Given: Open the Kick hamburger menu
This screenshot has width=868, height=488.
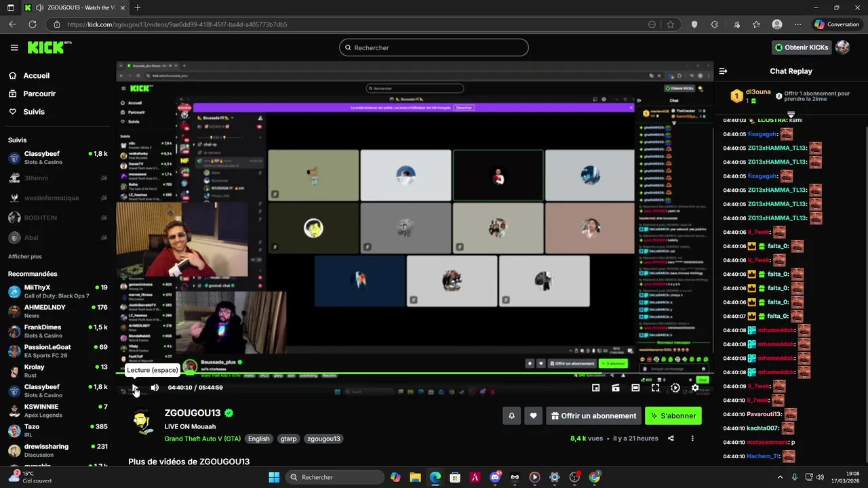Looking at the screenshot, I should (x=14, y=47).
